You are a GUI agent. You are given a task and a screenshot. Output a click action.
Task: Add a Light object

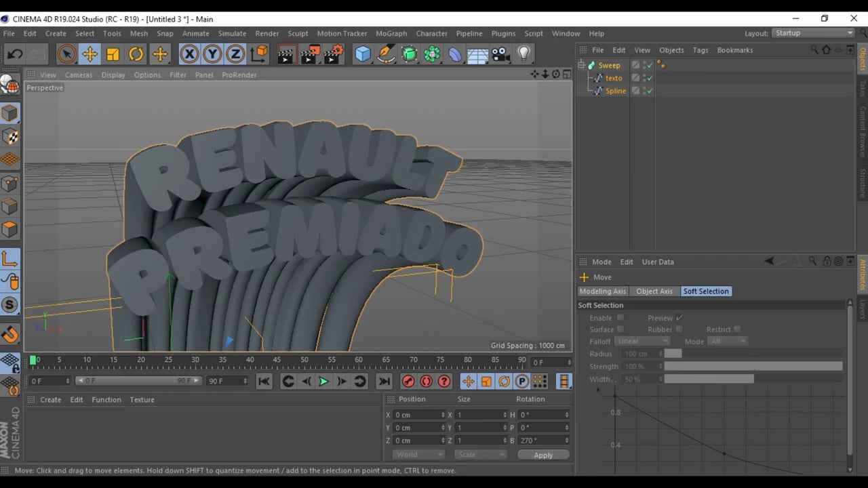(524, 54)
